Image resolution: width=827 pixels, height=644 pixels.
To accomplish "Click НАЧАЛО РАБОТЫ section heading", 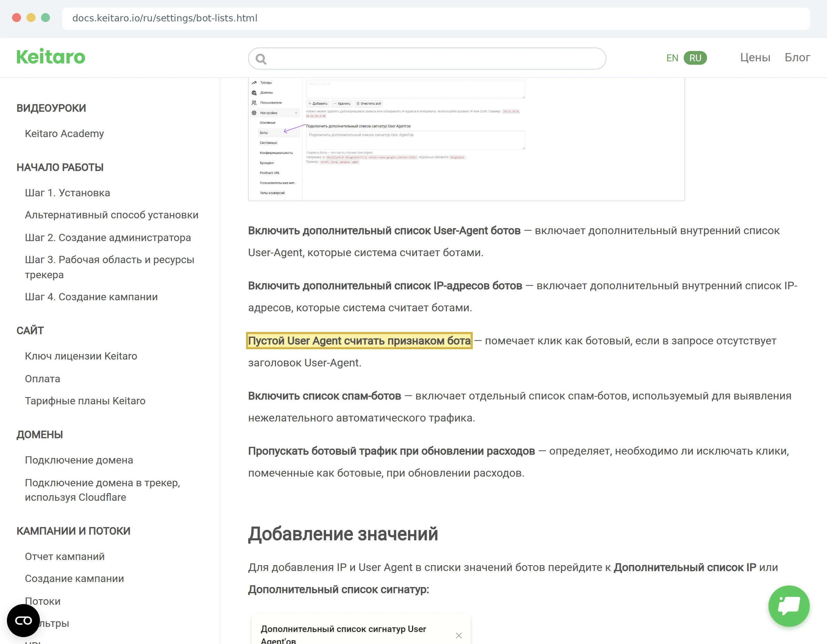I will (60, 167).
